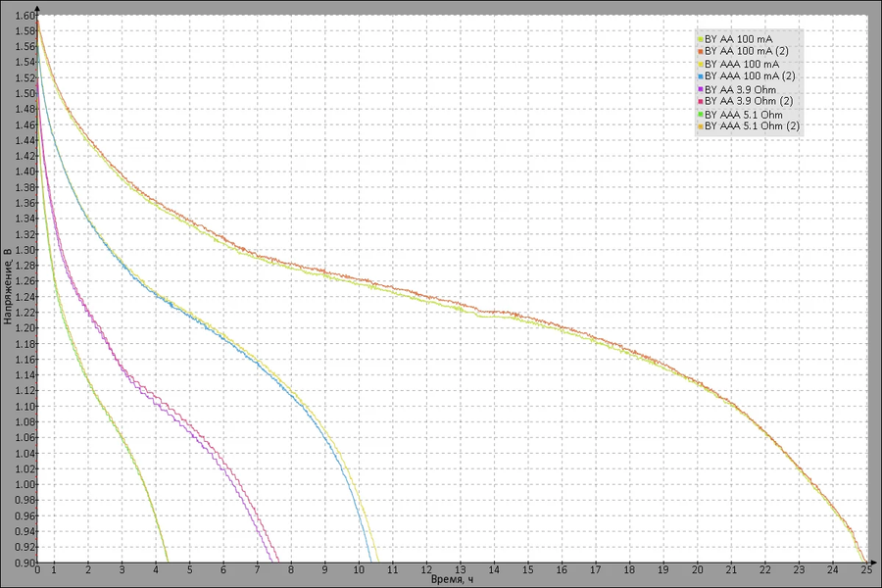Click the 1.50 label on voltage axis

point(24,94)
